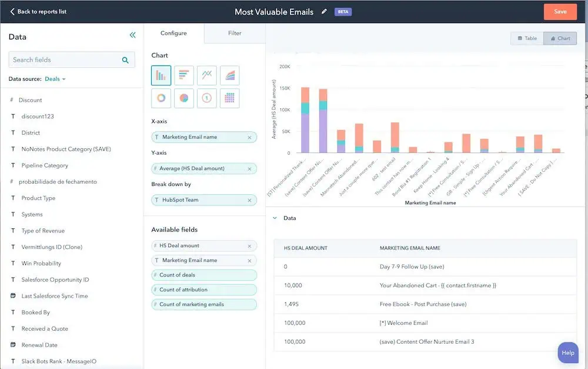
Task: Select the Received a Quote field
Action: pyautogui.click(x=45, y=329)
